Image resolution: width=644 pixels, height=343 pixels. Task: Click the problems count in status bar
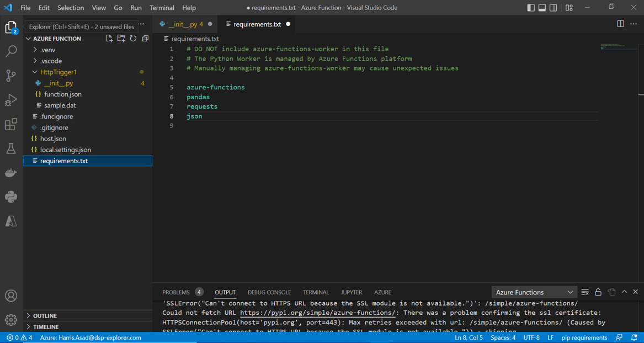[x=17, y=337]
